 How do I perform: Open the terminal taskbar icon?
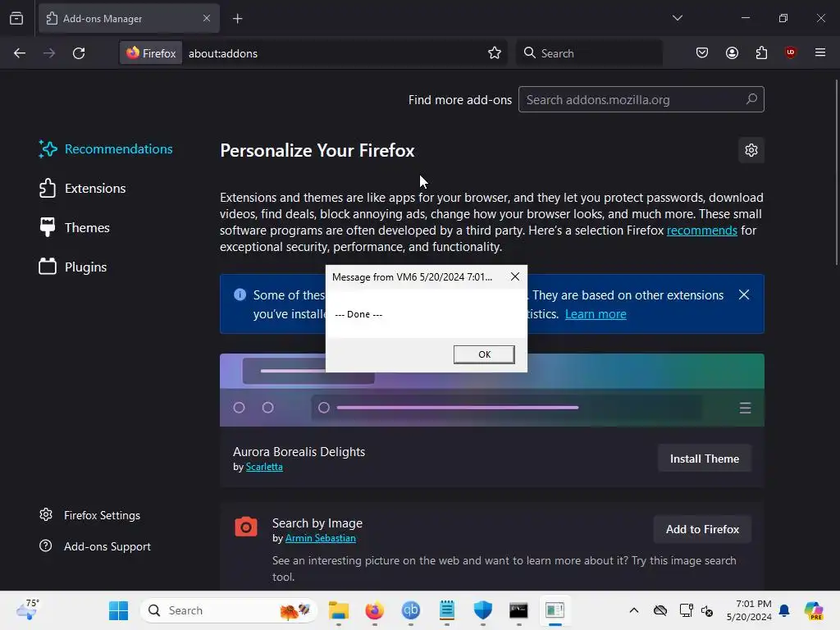518,610
